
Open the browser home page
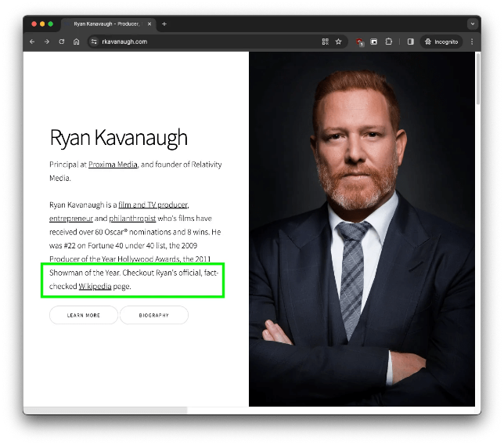click(x=76, y=42)
